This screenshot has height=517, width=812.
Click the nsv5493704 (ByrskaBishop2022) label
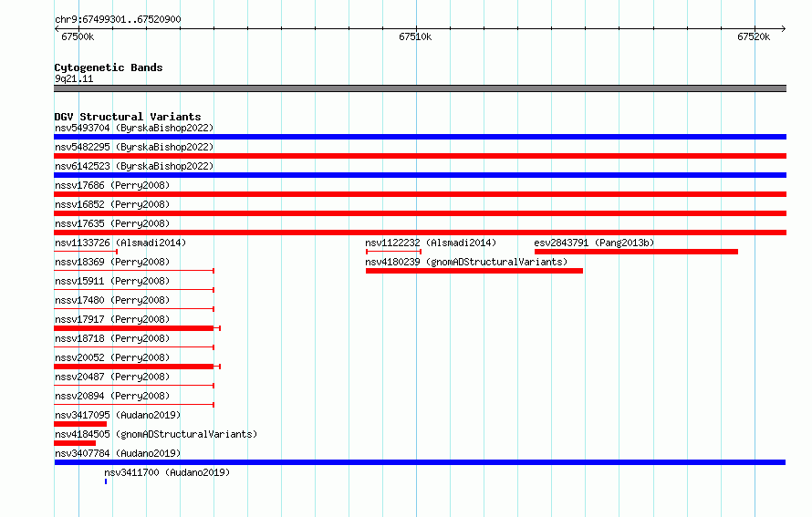click(x=134, y=128)
